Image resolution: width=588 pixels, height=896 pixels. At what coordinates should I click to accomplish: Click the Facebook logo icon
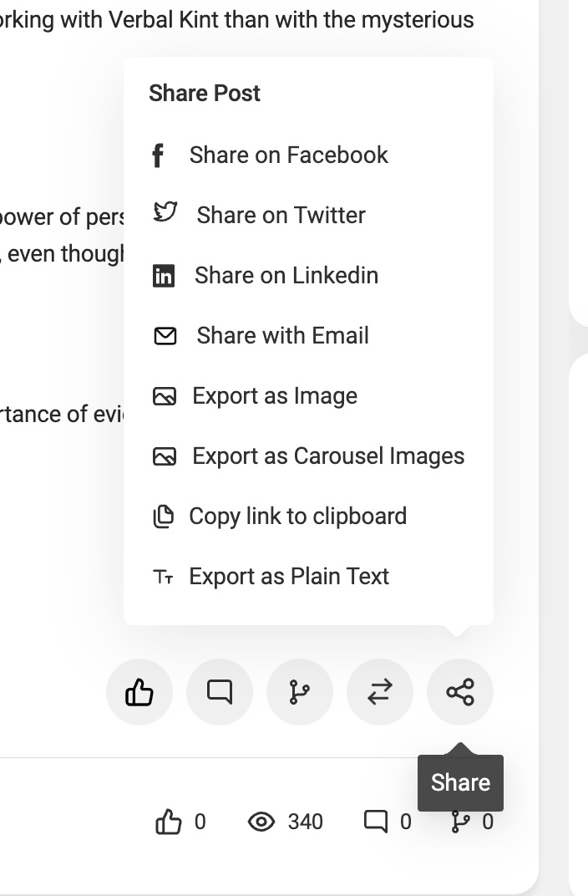click(x=158, y=155)
